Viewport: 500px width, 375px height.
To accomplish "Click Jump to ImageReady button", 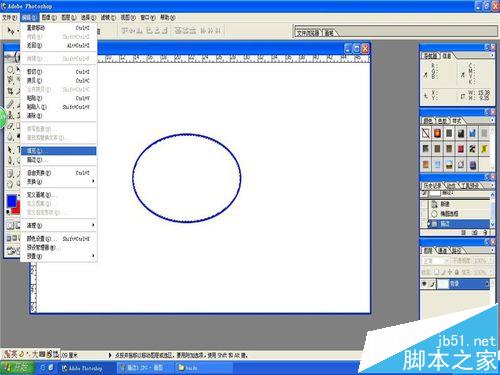I will point(13,251).
